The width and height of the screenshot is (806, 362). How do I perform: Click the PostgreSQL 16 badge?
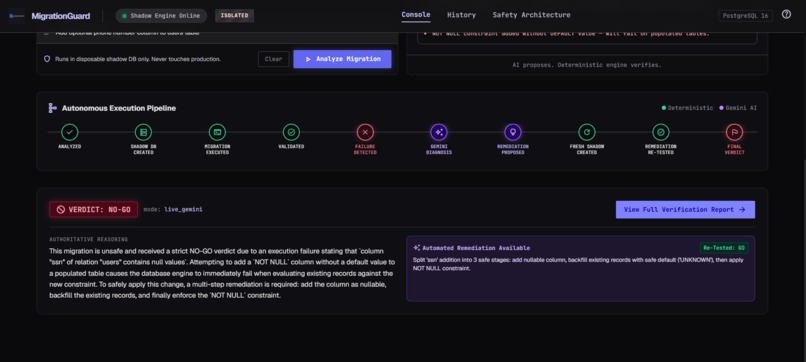pos(745,16)
